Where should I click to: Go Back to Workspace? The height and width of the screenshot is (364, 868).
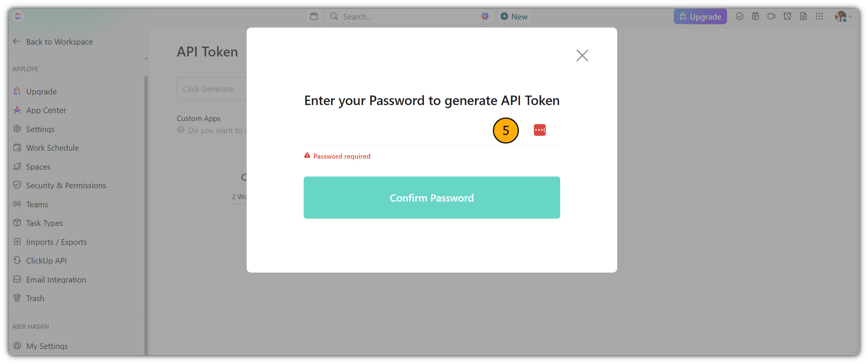[53, 41]
